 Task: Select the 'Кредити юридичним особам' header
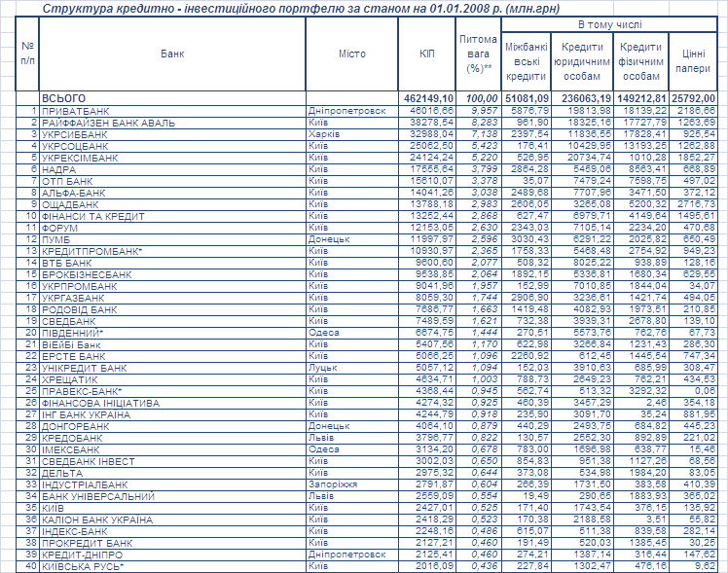[x=582, y=61]
